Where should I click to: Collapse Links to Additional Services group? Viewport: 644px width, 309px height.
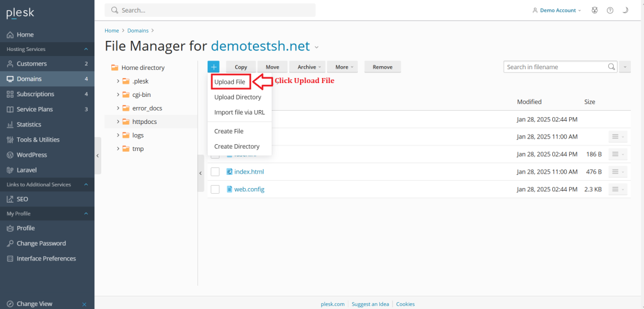pyautogui.click(x=86, y=185)
